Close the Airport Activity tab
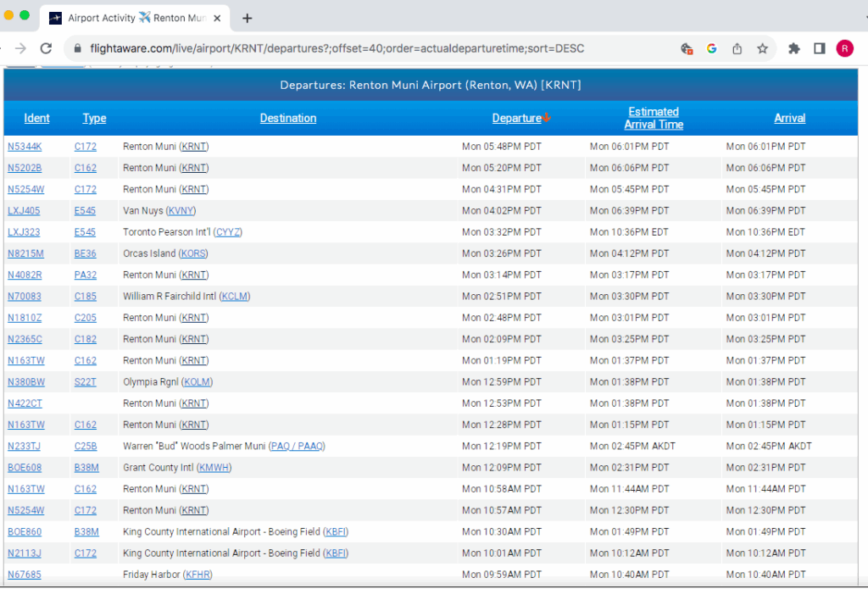The width and height of the screenshot is (868, 589). pos(217,18)
